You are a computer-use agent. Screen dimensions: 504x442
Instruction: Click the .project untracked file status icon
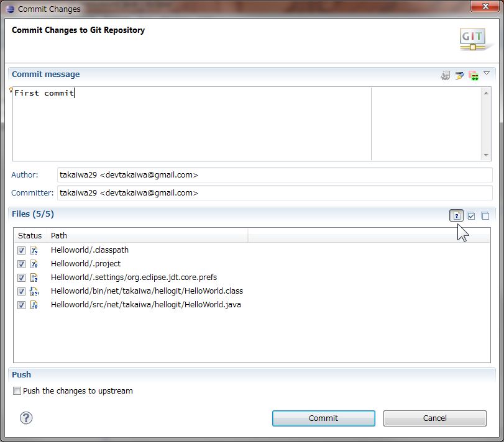34,264
